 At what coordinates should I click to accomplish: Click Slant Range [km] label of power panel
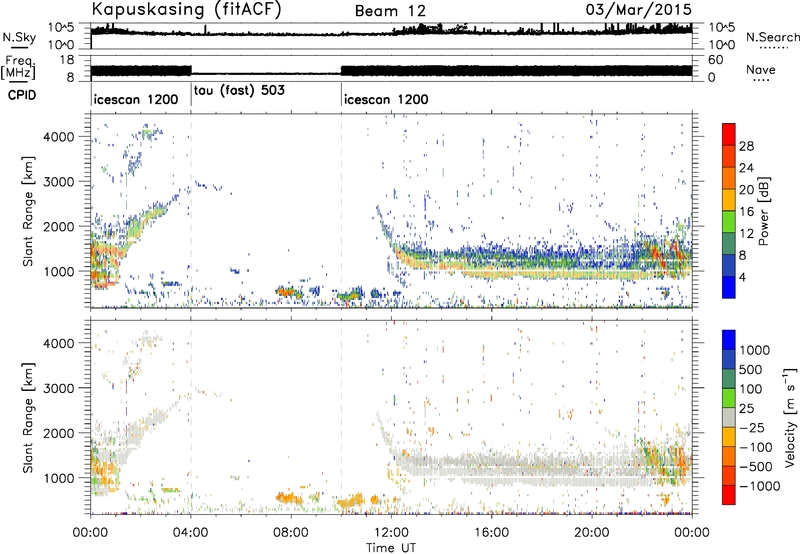(x=28, y=211)
